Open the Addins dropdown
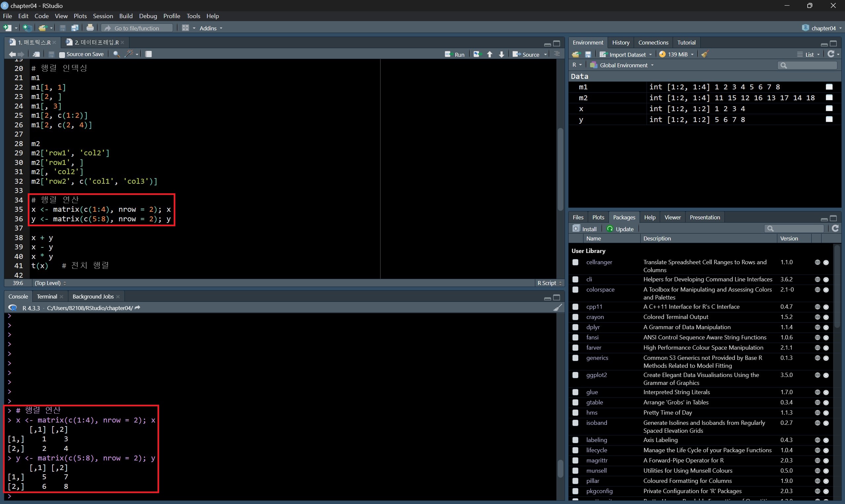This screenshot has width=845, height=504. click(x=211, y=28)
